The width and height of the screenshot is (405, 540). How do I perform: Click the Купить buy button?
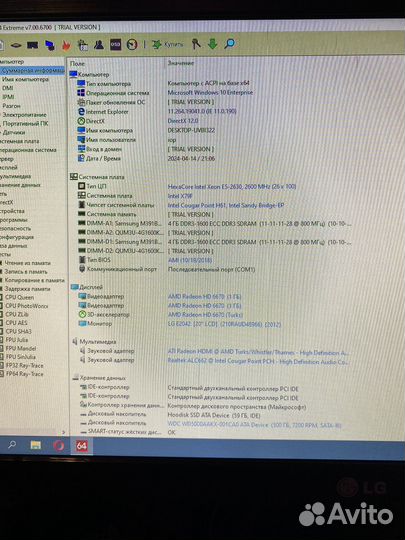167,44
